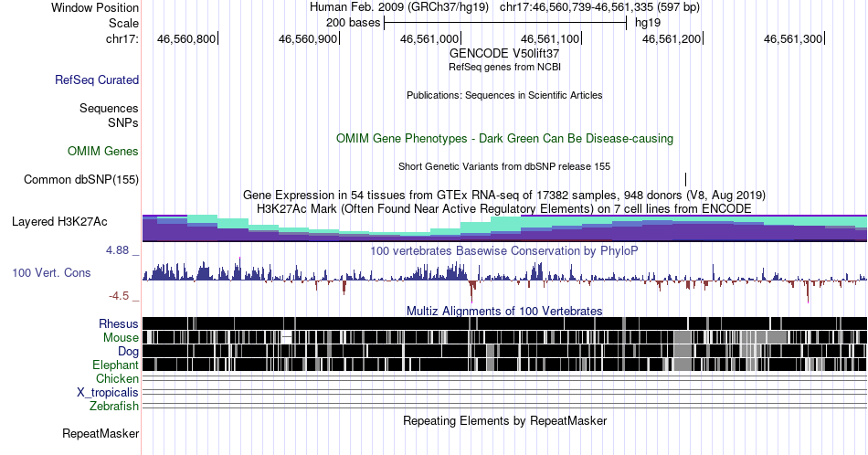
Task: Open the RefSeq Curated track label
Action: pyautogui.click(x=97, y=79)
